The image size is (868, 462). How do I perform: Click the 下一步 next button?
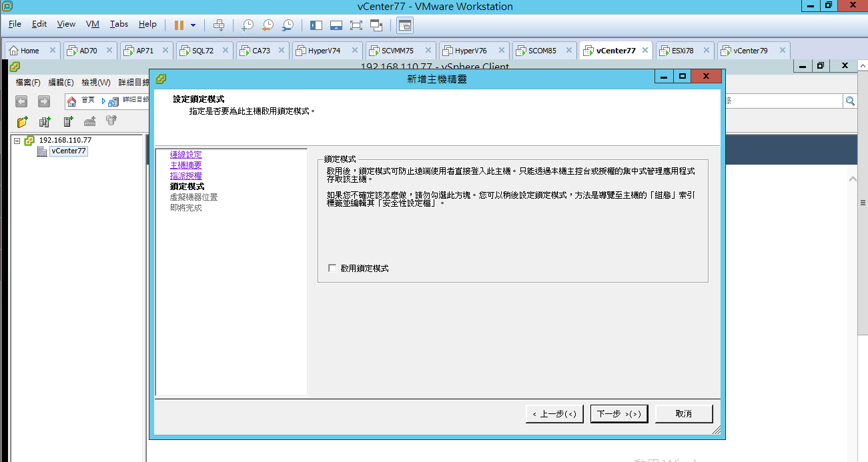tap(619, 414)
